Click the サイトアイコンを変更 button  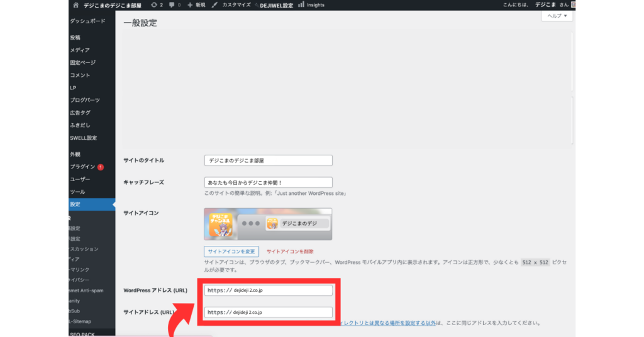pos(231,251)
